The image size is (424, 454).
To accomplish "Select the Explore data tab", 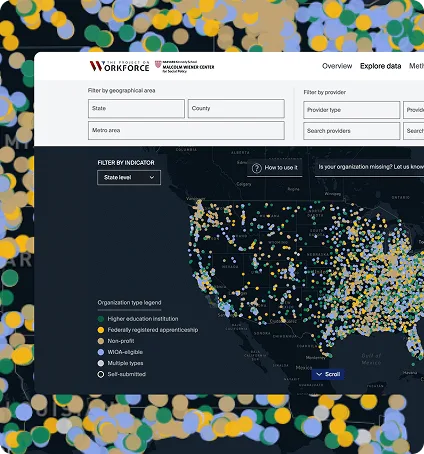I will coord(380,66).
